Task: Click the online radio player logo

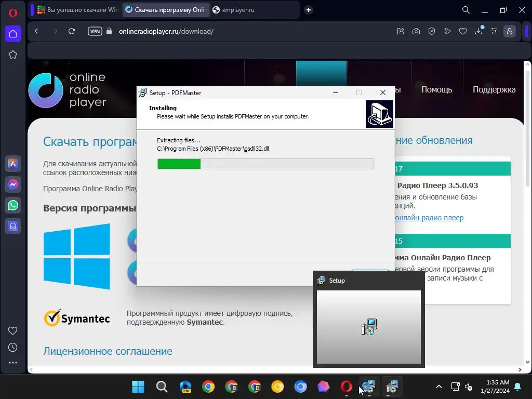Action: tap(68, 90)
